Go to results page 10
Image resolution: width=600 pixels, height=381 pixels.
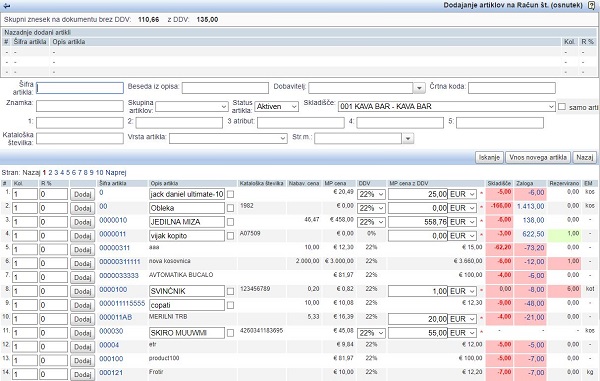click(99, 173)
